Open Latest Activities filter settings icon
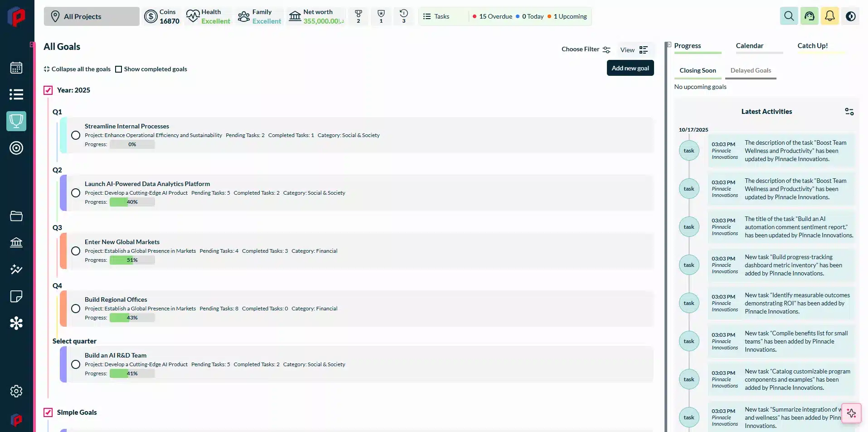868x432 pixels. (849, 112)
